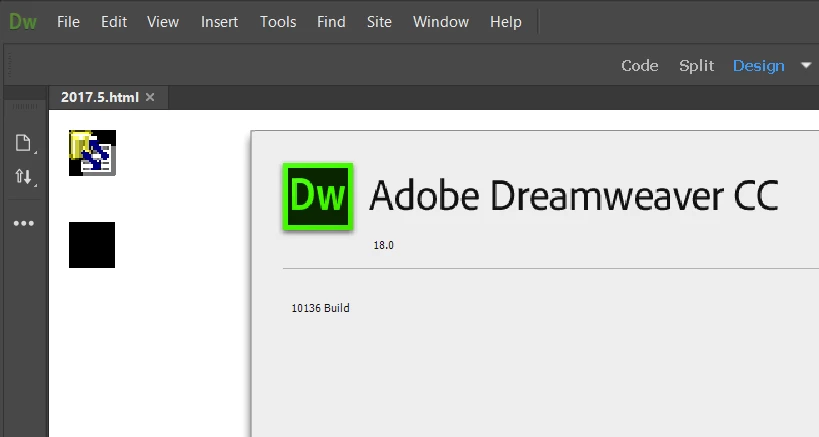Click the green Dw logo in About dialog
Image resolution: width=819 pixels, height=437 pixels.
coord(318,196)
